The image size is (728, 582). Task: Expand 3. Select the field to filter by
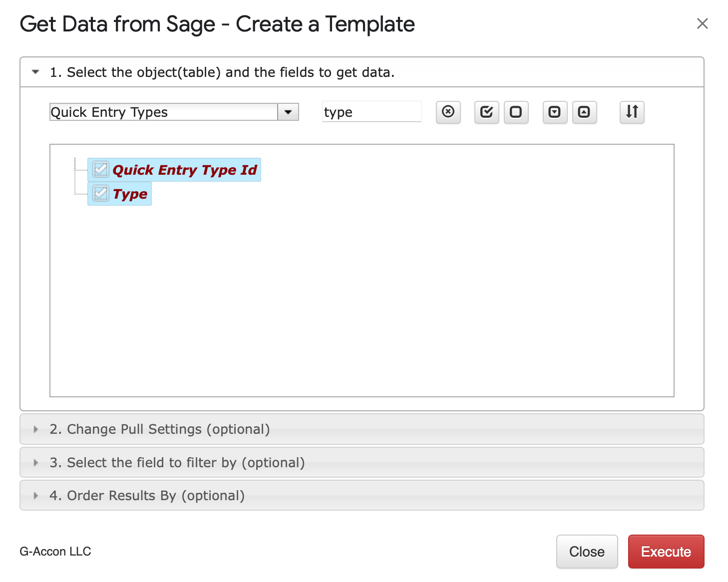point(362,463)
